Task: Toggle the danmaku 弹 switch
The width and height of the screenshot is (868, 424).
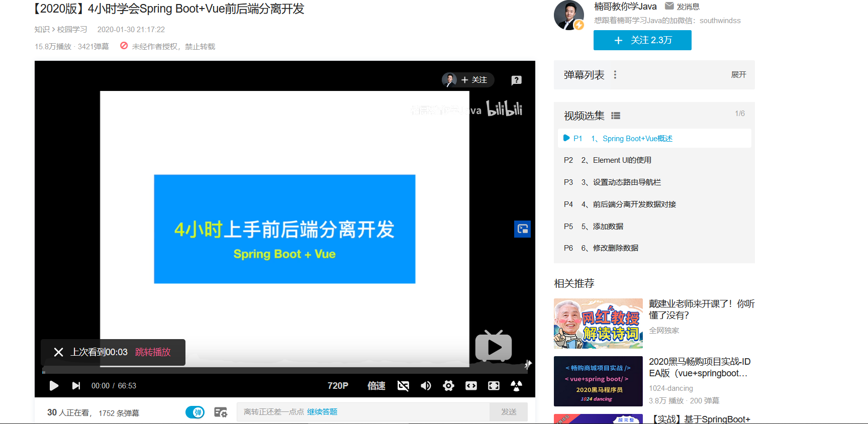Action: click(195, 412)
